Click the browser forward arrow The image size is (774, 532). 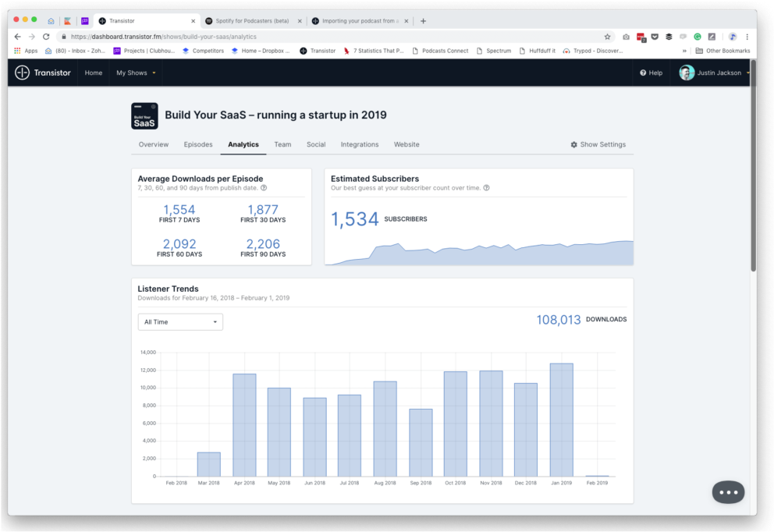click(32, 37)
